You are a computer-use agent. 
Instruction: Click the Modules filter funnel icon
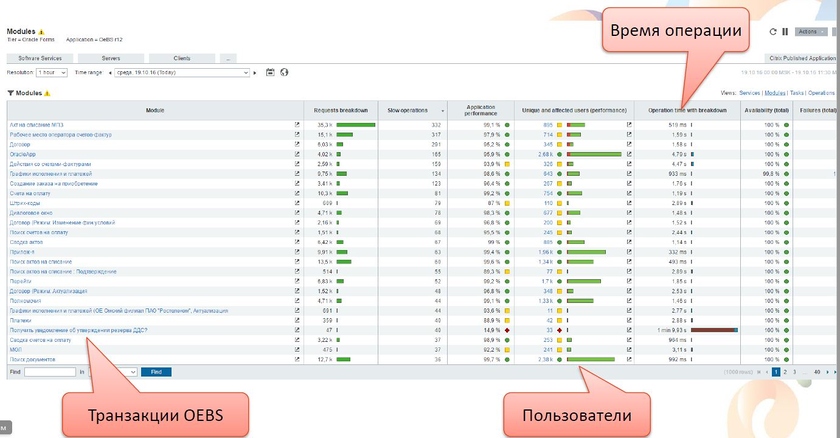coord(10,92)
